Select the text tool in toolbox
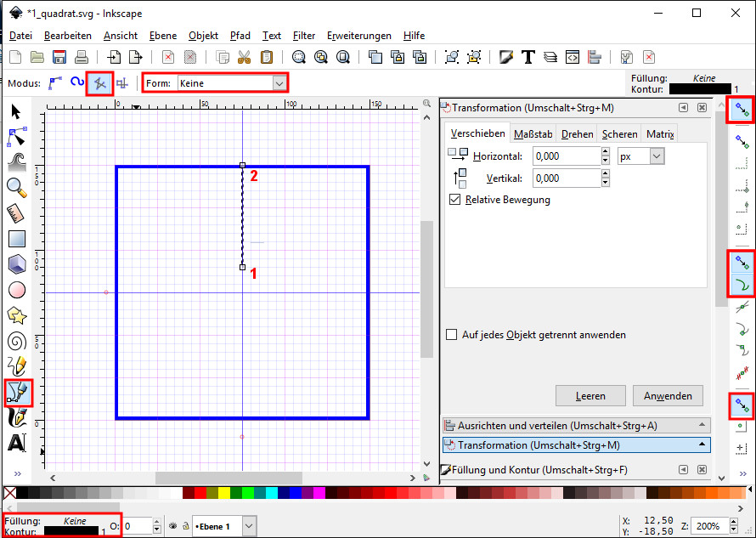756x538 pixels. (17, 443)
